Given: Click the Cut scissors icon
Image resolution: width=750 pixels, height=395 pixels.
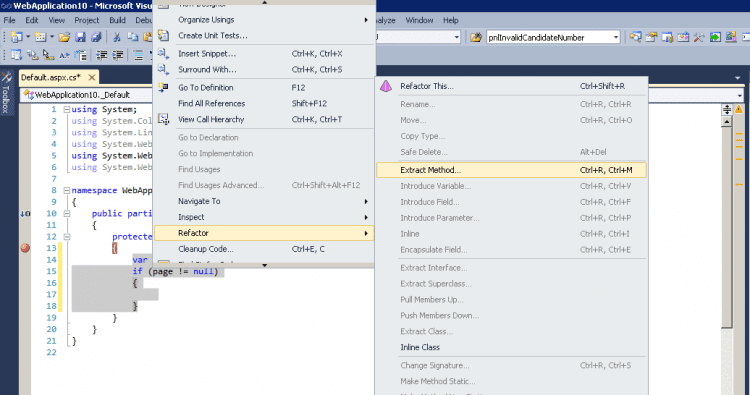Looking at the screenshot, I should (x=116, y=37).
